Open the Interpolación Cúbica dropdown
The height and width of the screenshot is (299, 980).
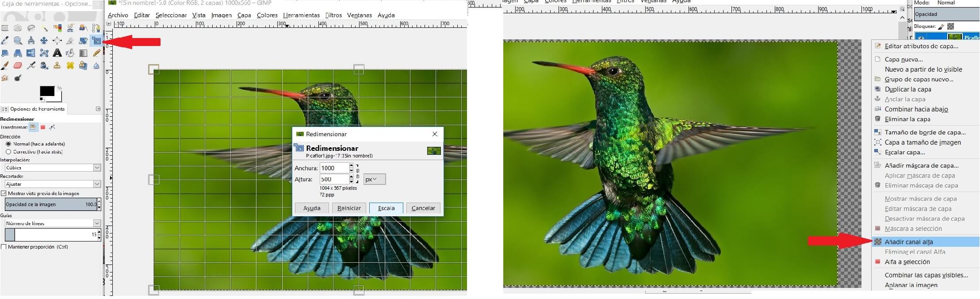(x=53, y=168)
